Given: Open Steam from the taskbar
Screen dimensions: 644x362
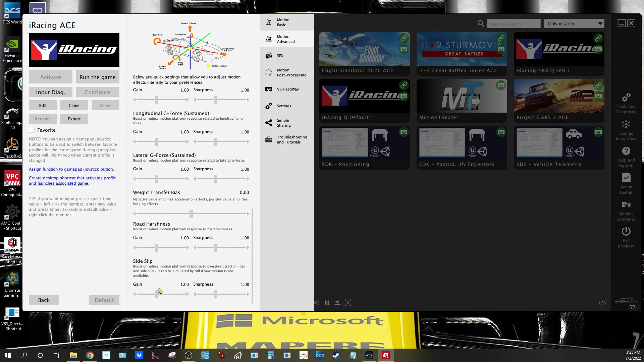Looking at the screenshot, I should click(336, 355).
